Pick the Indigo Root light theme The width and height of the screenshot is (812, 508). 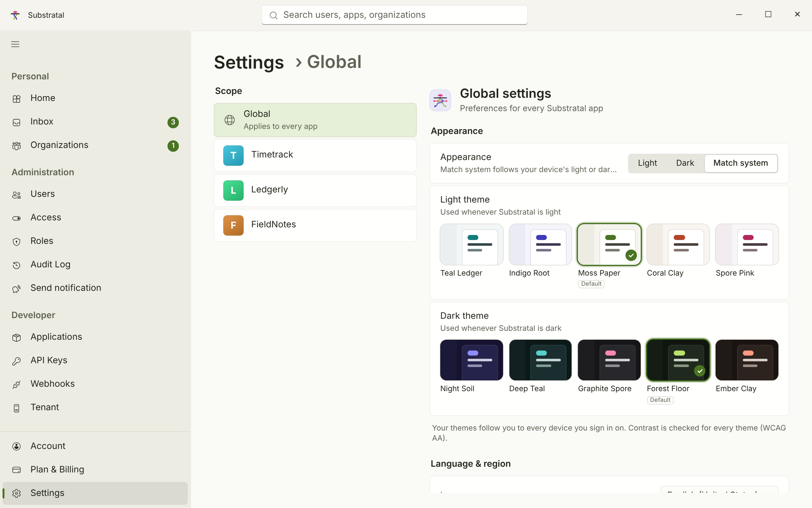pos(540,244)
